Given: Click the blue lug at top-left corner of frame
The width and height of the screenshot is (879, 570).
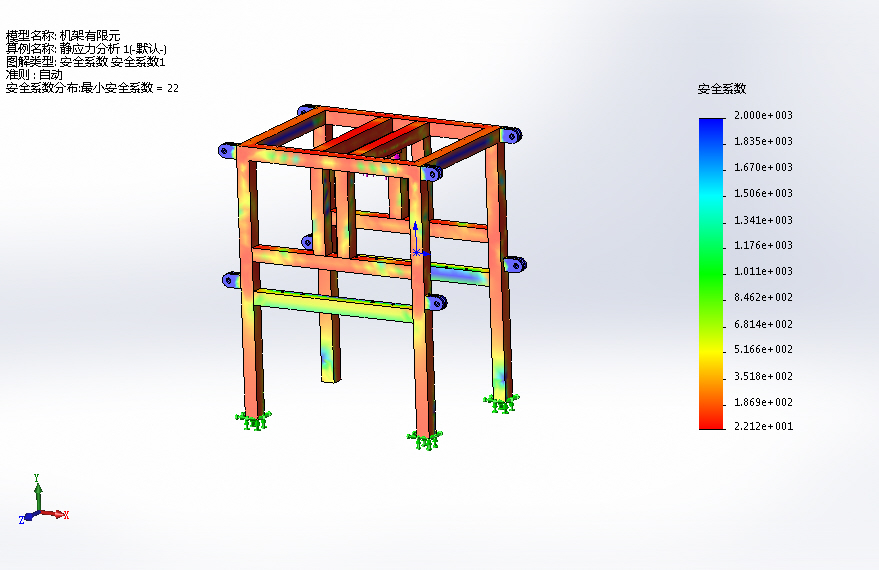Looking at the screenshot, I should (226, 150).
